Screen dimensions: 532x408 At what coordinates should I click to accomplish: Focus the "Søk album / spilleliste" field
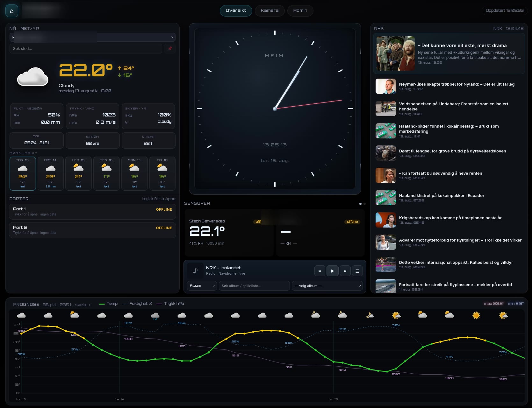pos(254,286)
